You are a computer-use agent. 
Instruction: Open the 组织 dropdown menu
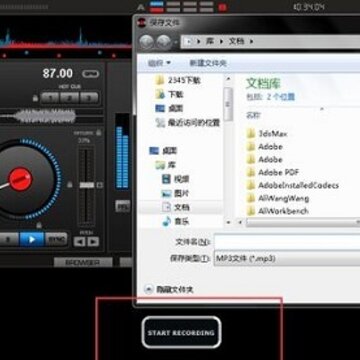pyautogui.click(x=159, y=63)
